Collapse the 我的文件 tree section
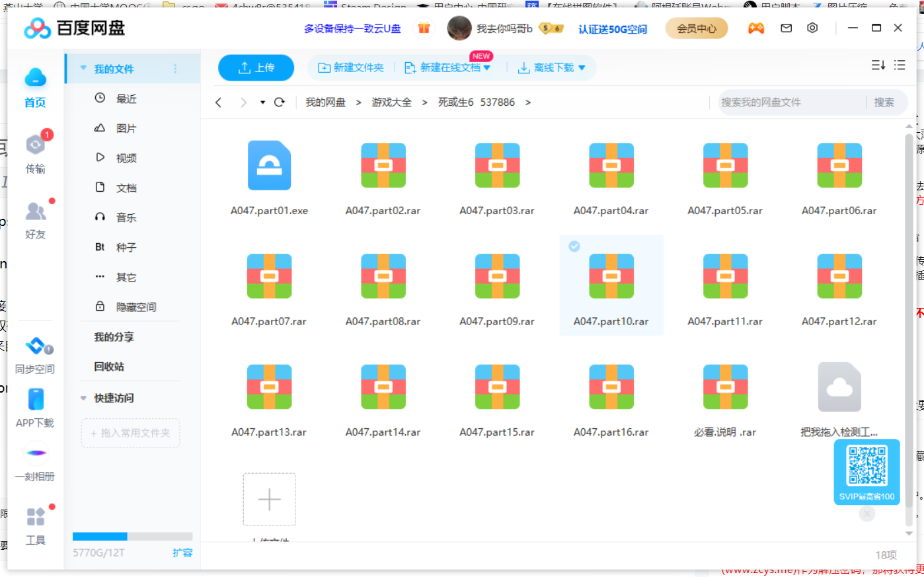This screenshot has width=924, height=577. (x=83, y=68)
